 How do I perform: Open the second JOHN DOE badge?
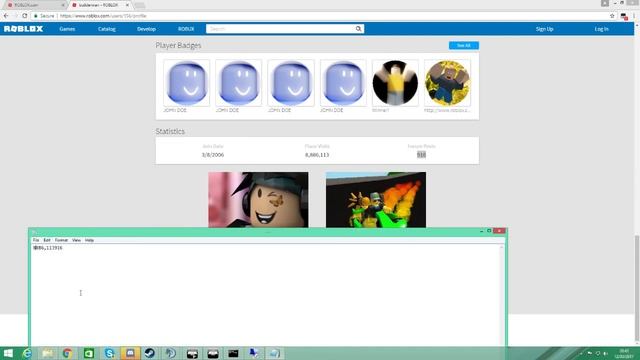[x=239, y=83]
